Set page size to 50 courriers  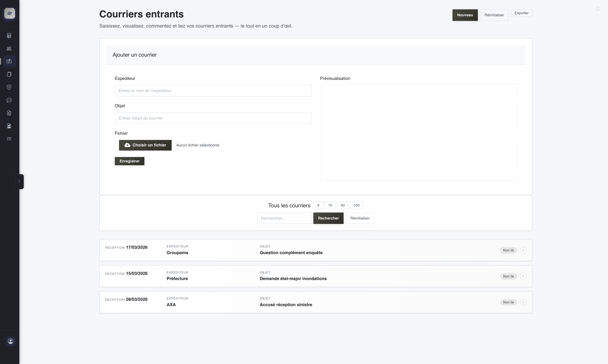pyautogui.click(x=342, y=205)
